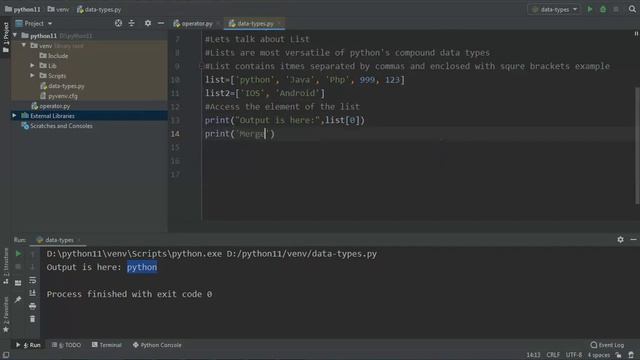Image resolution: width=640 pixels, height=360 pixels.
Task: Click the read-only lock icon in status bar
Action: click(619, 355)
